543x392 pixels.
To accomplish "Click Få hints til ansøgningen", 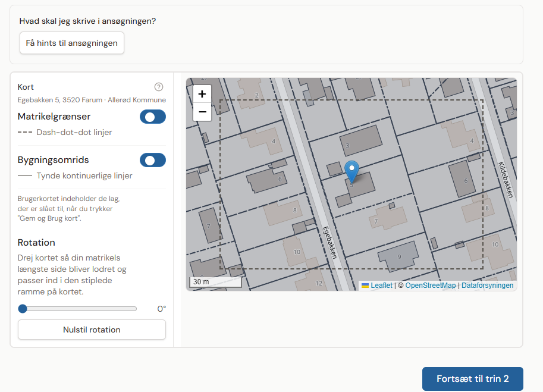I will click(x=72, y=43).
